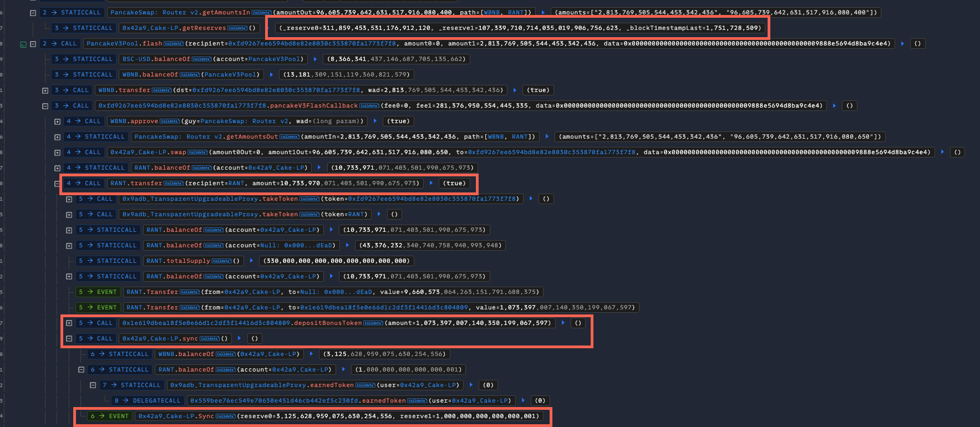Screen dimensions: 980x427
Task: Toggle output arrow after WBNB.balanceOf(PancakeV3Pool)
Action: 271,74
